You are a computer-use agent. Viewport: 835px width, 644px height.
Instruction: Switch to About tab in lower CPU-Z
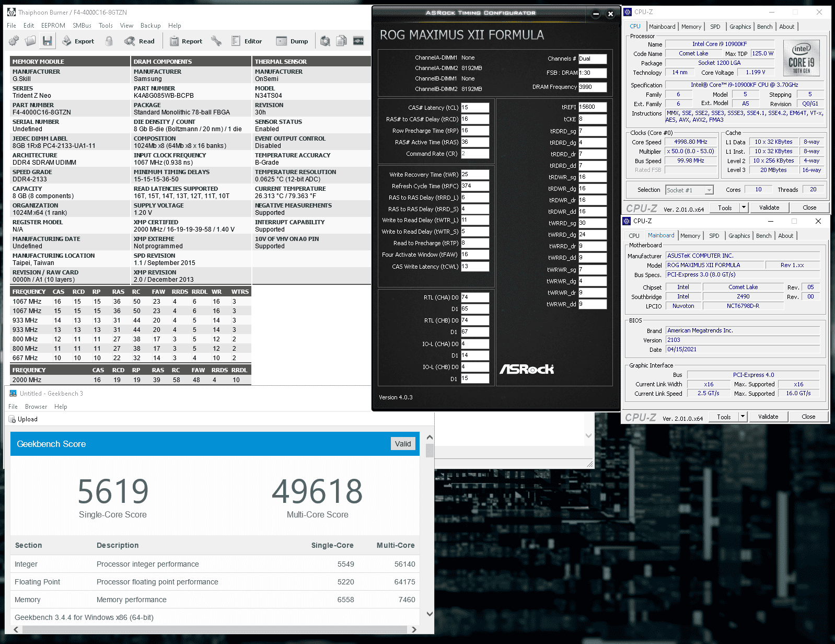click(786, 236)
